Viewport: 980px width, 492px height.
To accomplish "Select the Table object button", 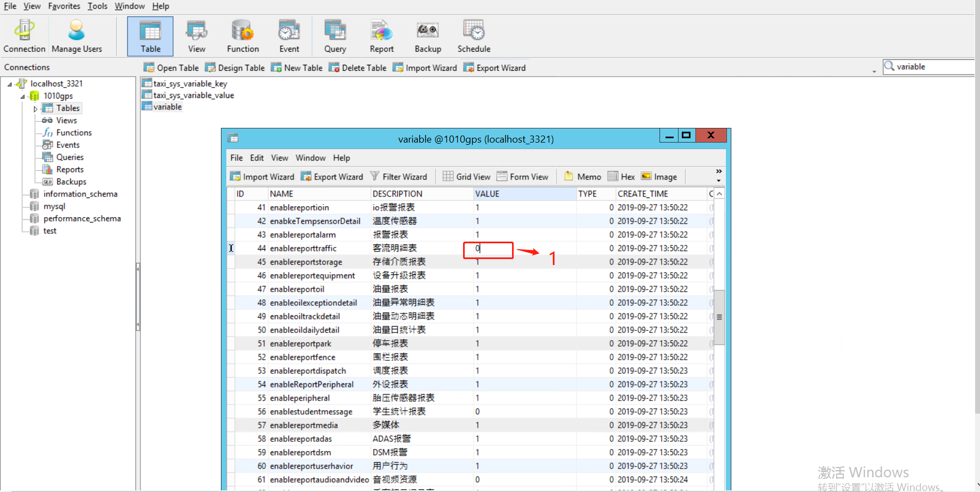I will click(x=150, y=36).
